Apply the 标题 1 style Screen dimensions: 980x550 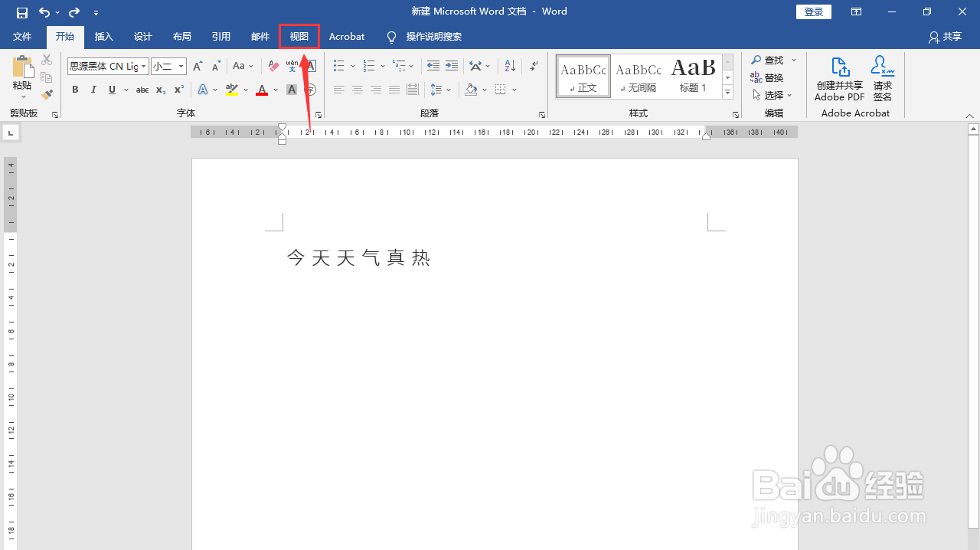(x=693, y=75)
